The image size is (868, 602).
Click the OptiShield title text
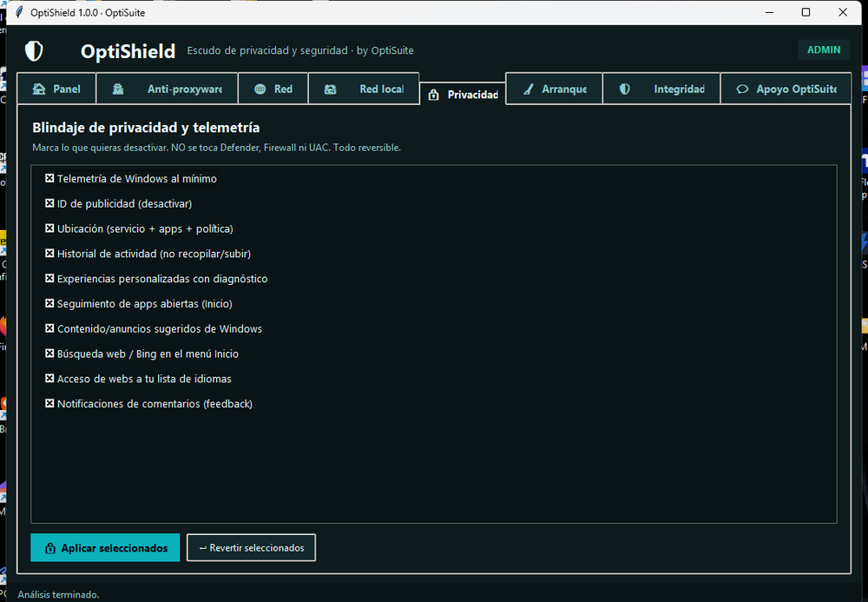coord(128,51)
